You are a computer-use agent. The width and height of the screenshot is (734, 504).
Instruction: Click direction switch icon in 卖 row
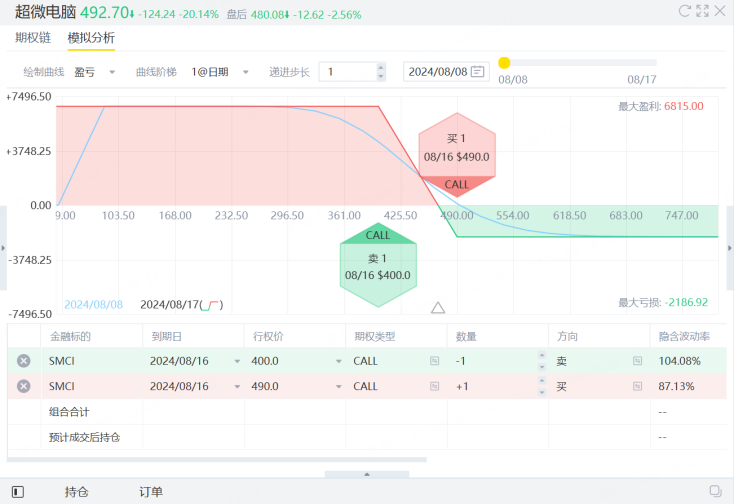[x=637, y=361]
